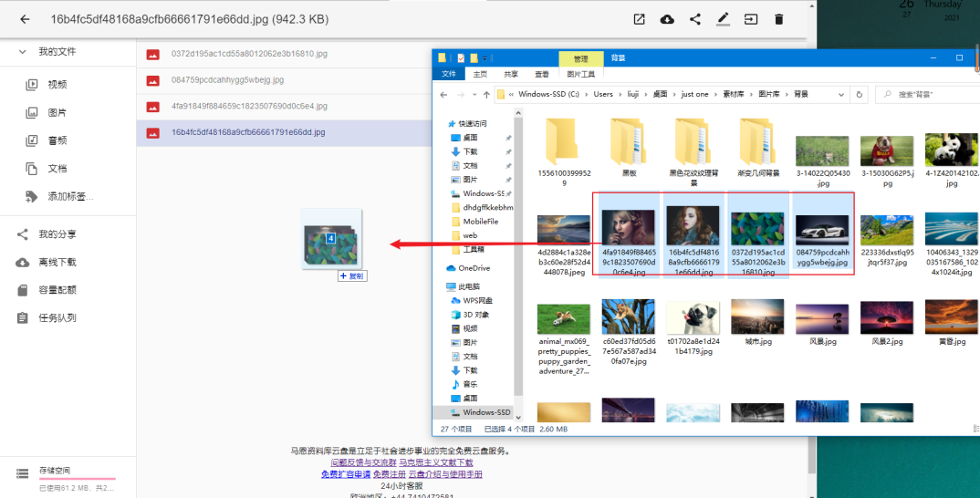Click 添加标签 in the cloud sidebar
This screenshot has height=498, width=980.
[x=68, y=196]
